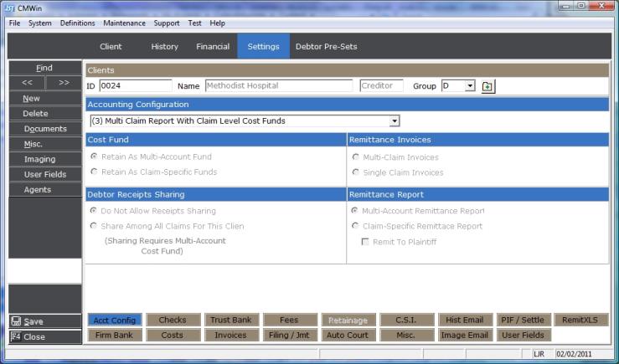
Task: Expand the Group dropdown list
Action: pyautogui.click(x=470, y=86)
